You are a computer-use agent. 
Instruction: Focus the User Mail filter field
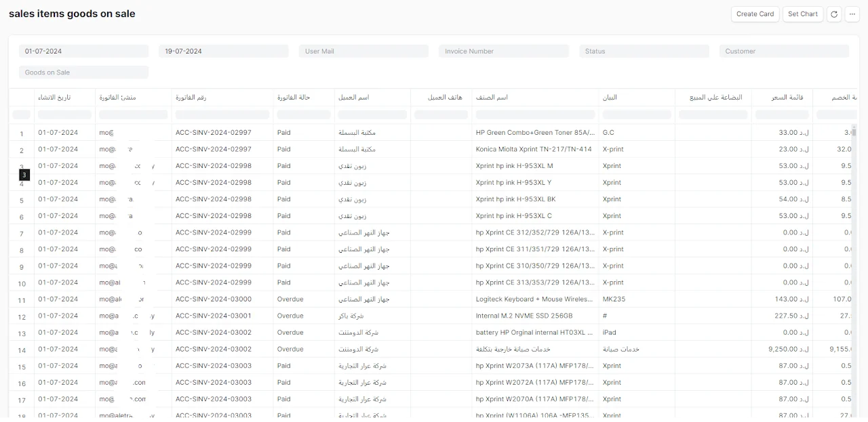point(363,51)
